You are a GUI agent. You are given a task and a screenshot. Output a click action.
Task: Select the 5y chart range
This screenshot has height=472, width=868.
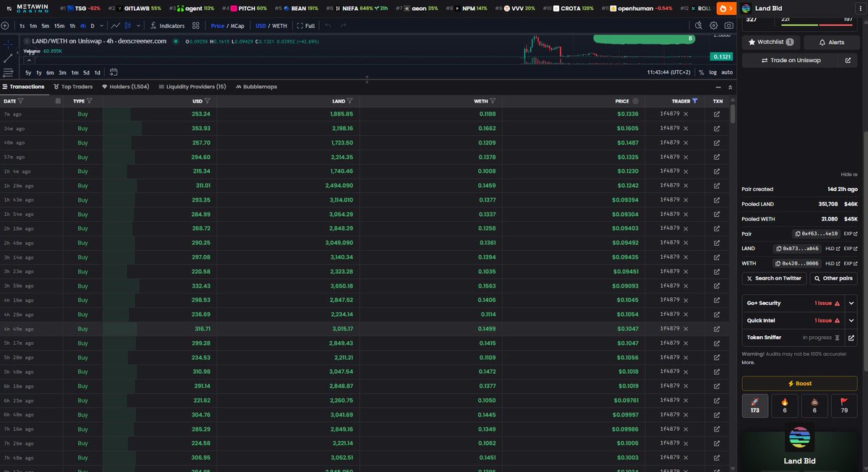28,72
